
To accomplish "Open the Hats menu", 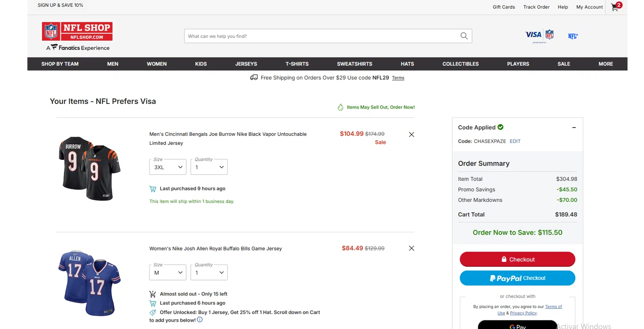I will (407, 64).
